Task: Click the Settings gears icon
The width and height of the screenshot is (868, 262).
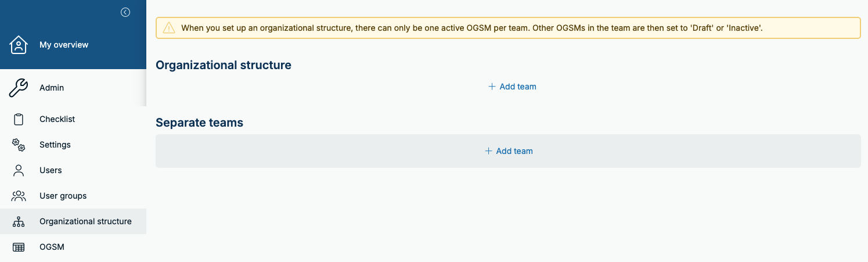Action: pyautogui.click(x=19, y=145)
